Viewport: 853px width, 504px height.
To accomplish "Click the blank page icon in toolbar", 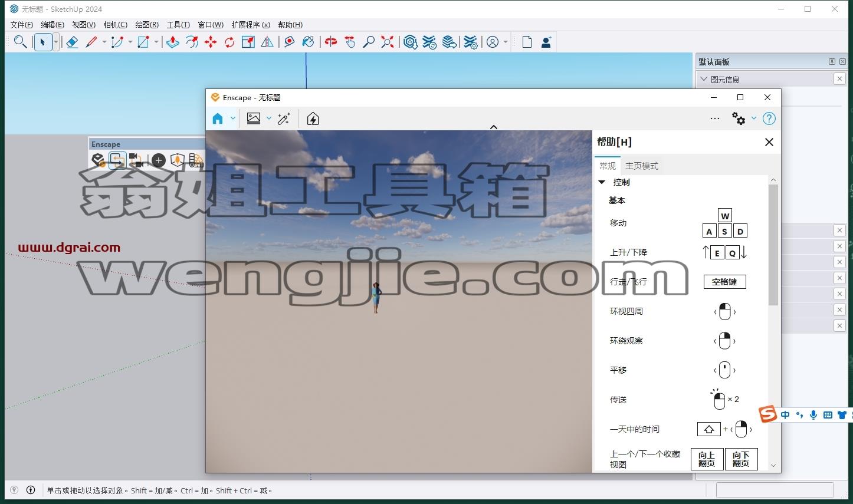I will point(527,42).
